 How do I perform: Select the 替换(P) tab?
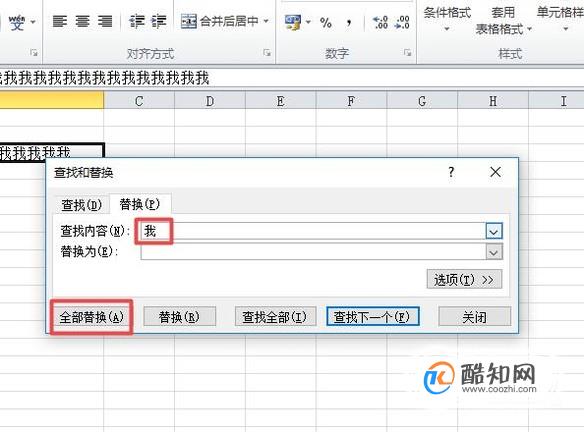(x=140, y=204)
